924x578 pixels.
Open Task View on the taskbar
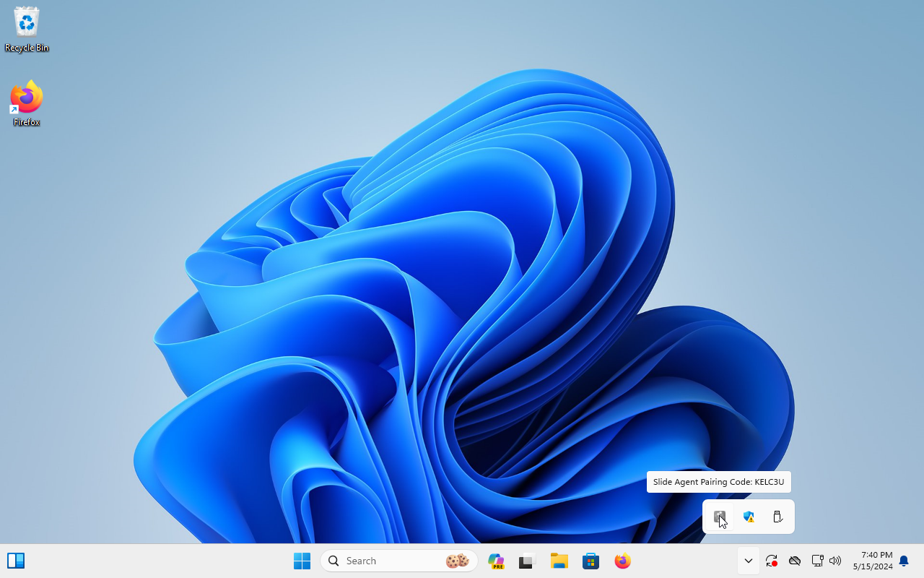click(x=528, y=561)
